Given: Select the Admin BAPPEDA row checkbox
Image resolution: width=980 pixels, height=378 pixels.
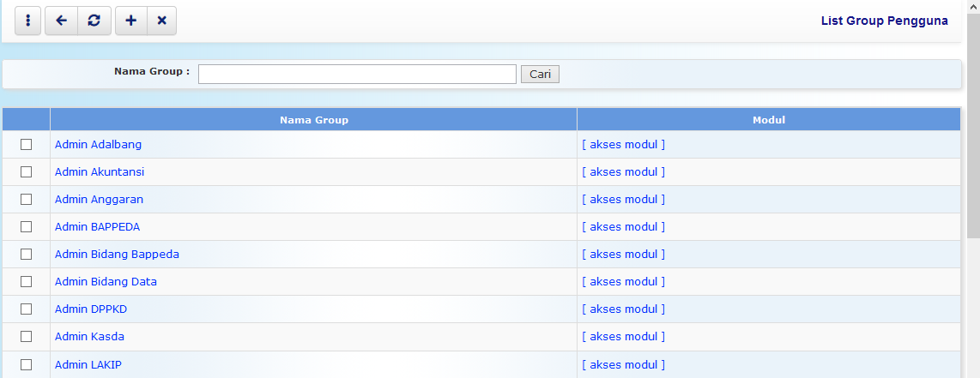Looking at the screenshot, I should pyautogui.click(x=26, y=227).
